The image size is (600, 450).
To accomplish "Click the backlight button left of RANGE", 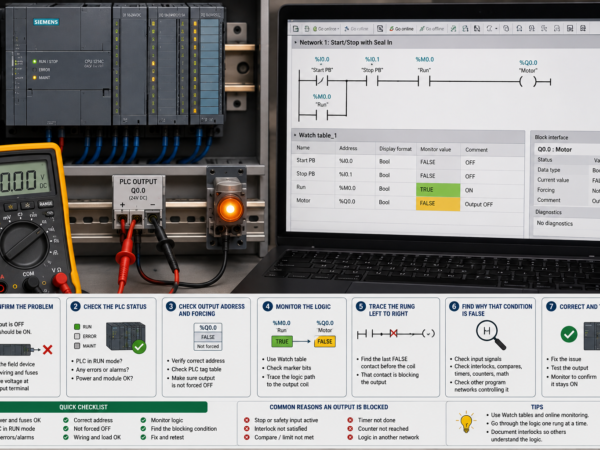I will point(27,205).
